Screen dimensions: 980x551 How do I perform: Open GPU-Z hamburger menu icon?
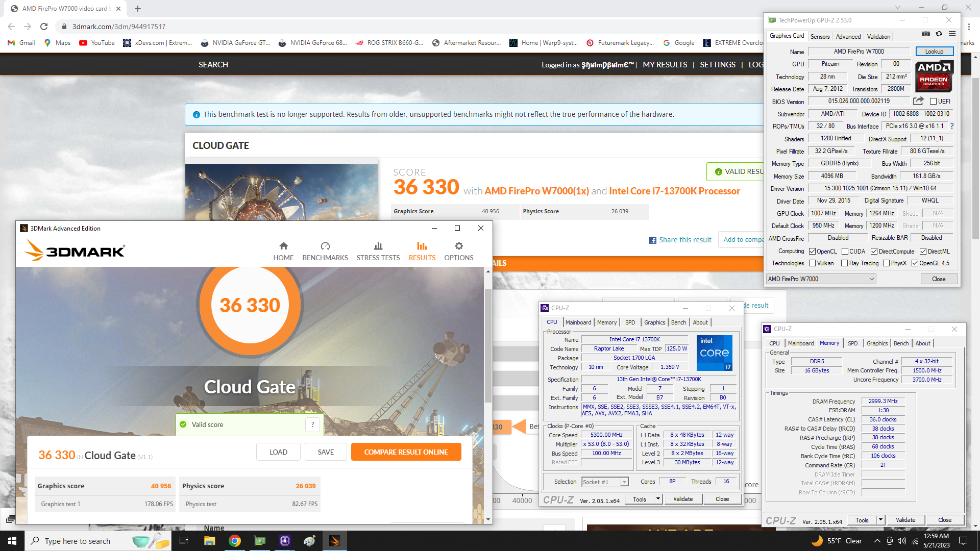952,34
